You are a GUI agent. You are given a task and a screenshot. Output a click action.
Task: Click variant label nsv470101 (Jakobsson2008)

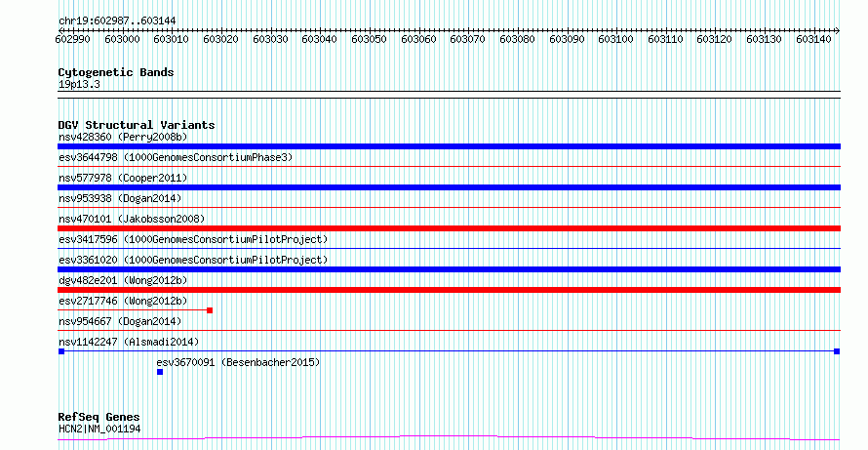pos(132,219)
